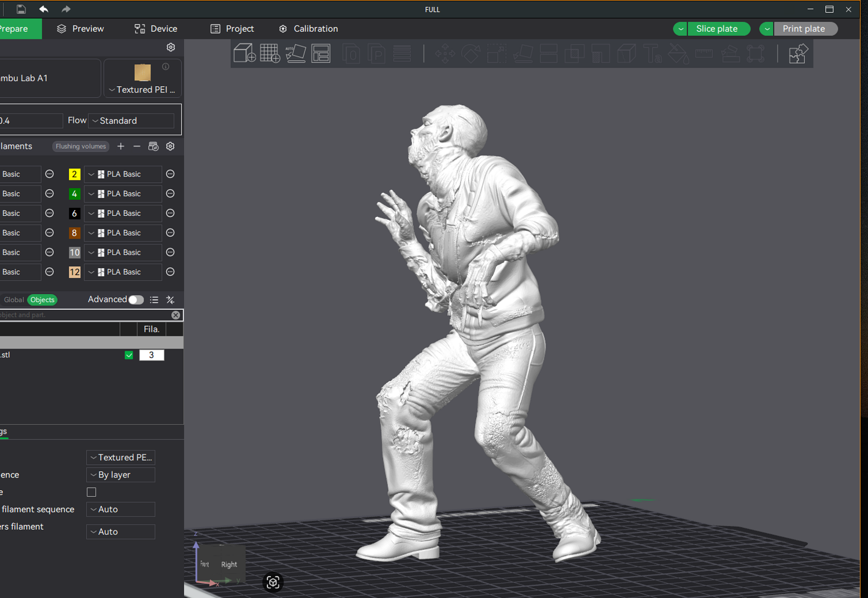Open the Mesh Boolean tool

coord(574,54)
